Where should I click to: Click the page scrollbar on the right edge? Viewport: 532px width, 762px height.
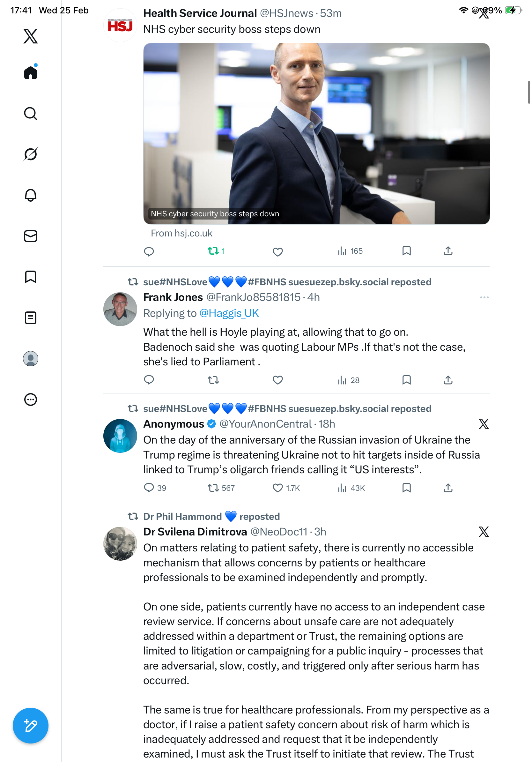(x=529, y=92)
